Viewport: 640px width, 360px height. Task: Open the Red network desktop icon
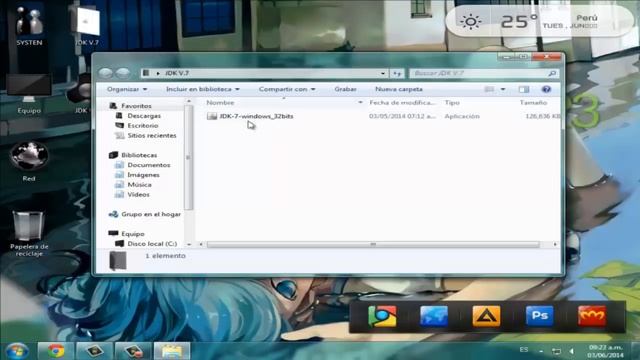click(x=29, y=162)
